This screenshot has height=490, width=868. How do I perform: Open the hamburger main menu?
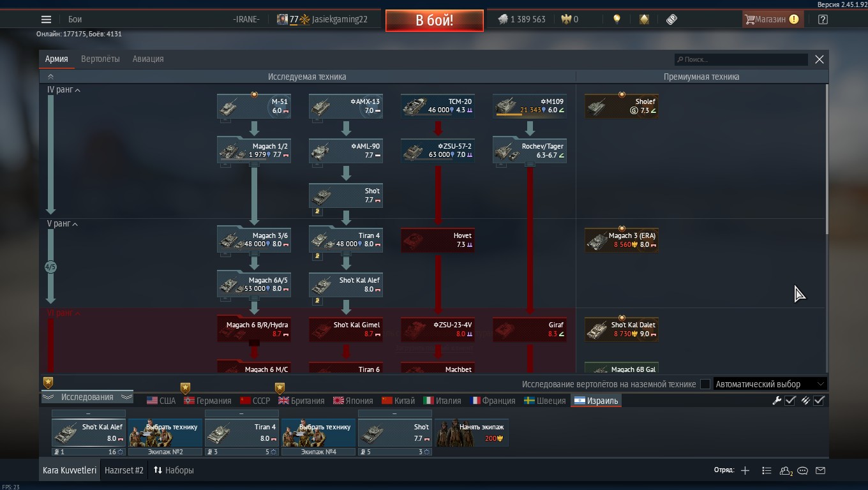(x=46, y=19)
